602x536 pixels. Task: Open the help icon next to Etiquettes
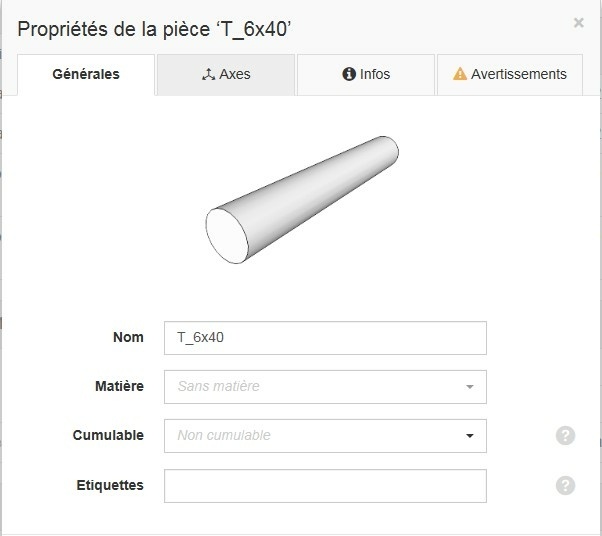coord(565,485)
